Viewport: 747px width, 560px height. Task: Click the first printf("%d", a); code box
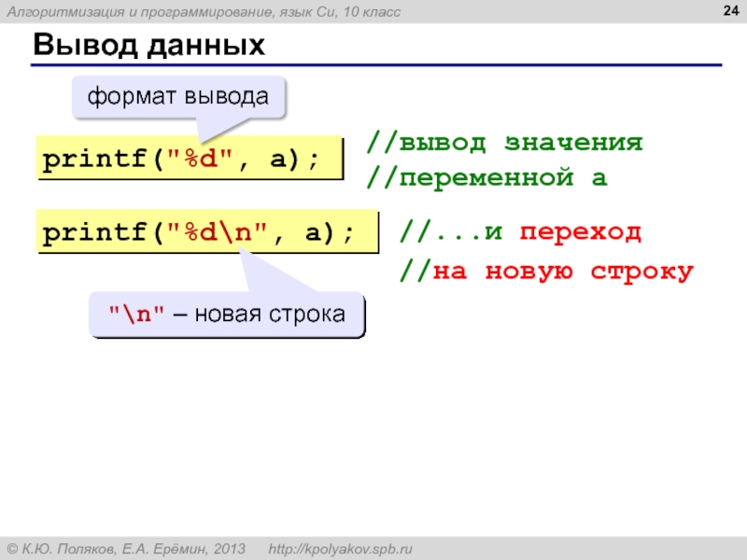click(189, 160)
